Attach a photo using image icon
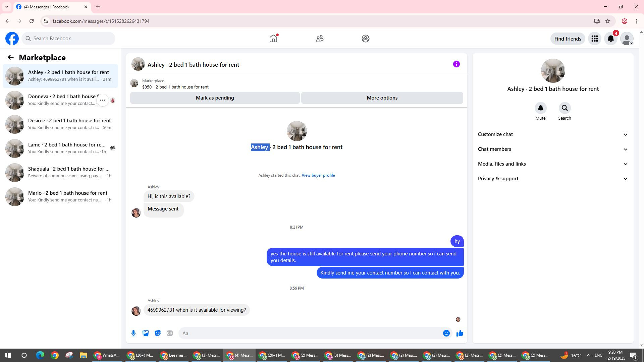 pos(146,333)
